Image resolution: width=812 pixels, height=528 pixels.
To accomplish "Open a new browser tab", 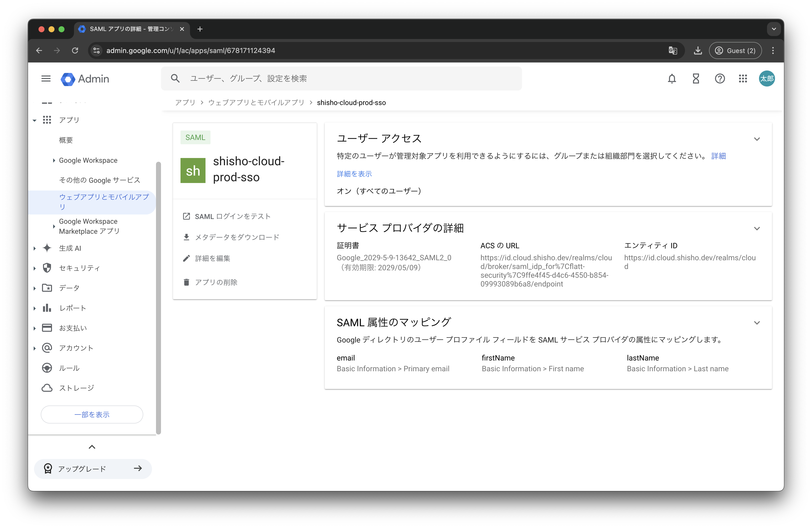I will pyautogui.click(x=200, y=29).
